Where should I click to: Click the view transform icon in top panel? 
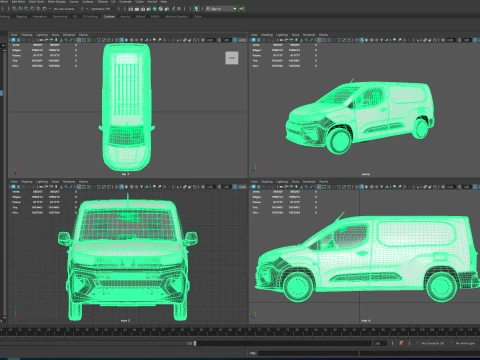tap(235, 40)
